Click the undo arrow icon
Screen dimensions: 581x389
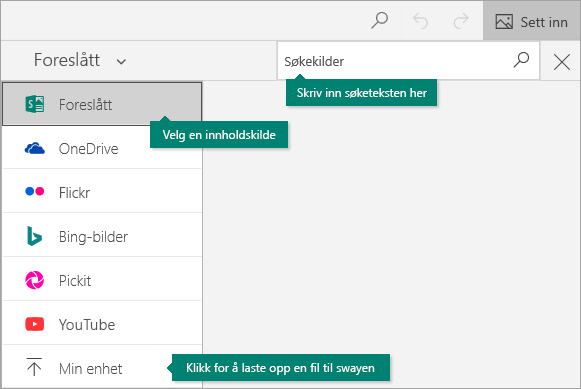(421, 21)
